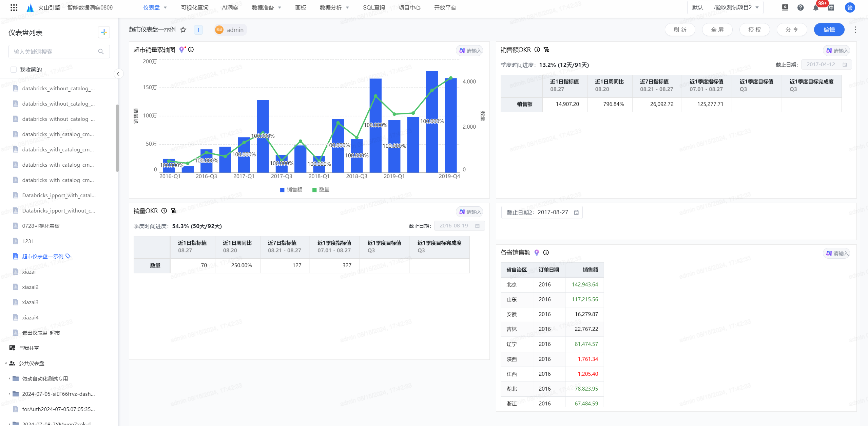Viewport: 868px width, 426px height.
Task: Click the 2019-Q4 sales bar in chart
Action: pyautogui.click(x=450, y=125)
